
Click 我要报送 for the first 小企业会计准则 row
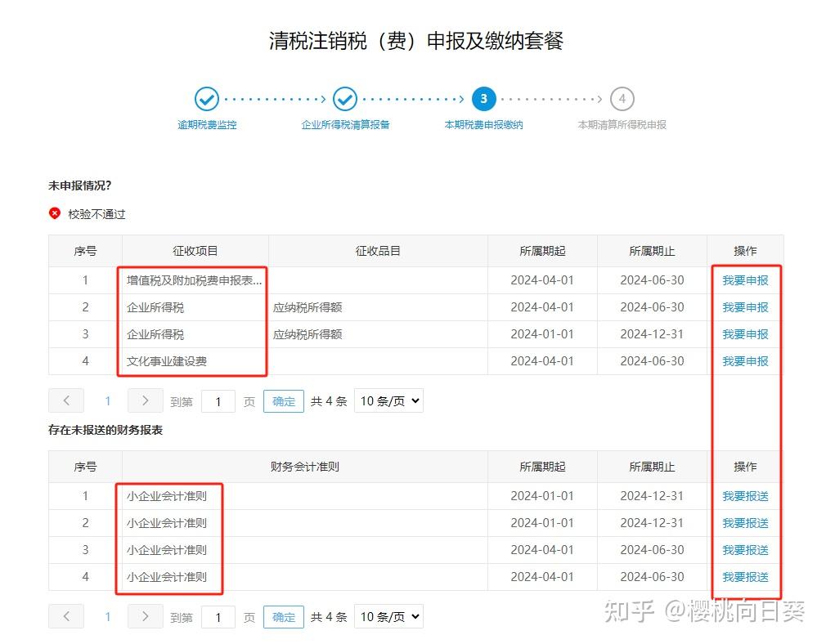point(745,495)
